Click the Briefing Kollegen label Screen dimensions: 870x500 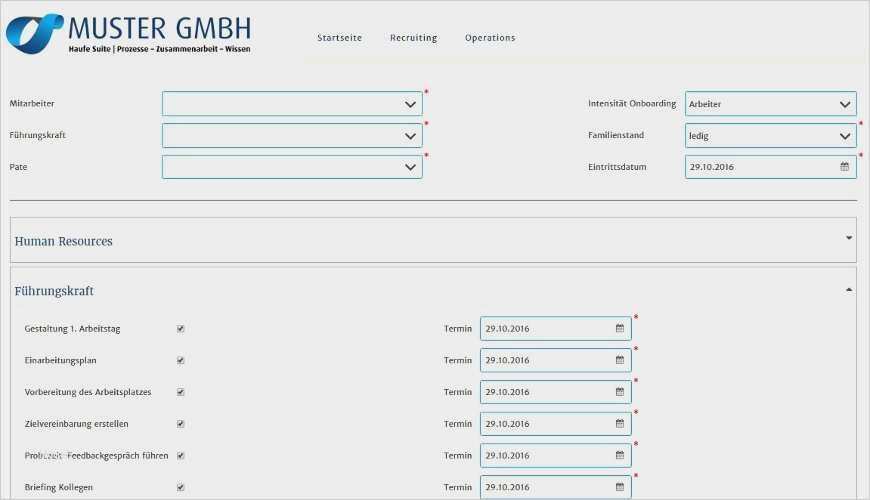(x=58, y=487)
